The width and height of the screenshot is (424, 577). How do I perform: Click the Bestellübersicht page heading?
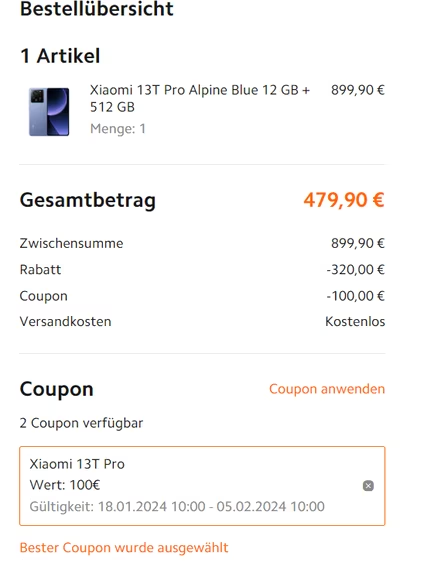tap(96, 9)
